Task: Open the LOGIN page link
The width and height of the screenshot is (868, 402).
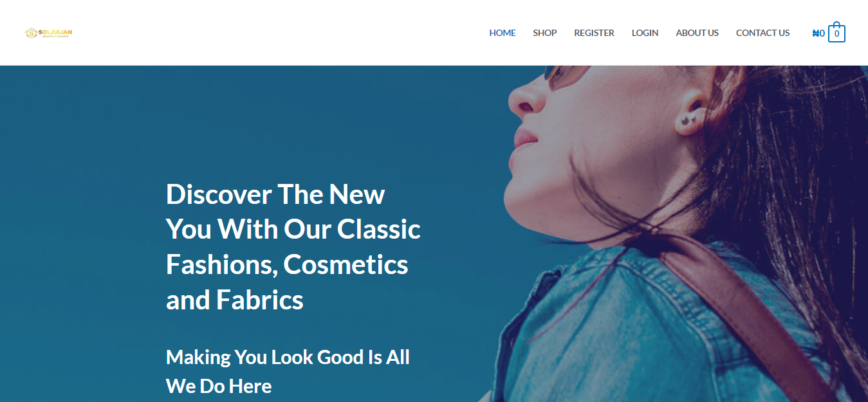Action: [x=645, y=33]
